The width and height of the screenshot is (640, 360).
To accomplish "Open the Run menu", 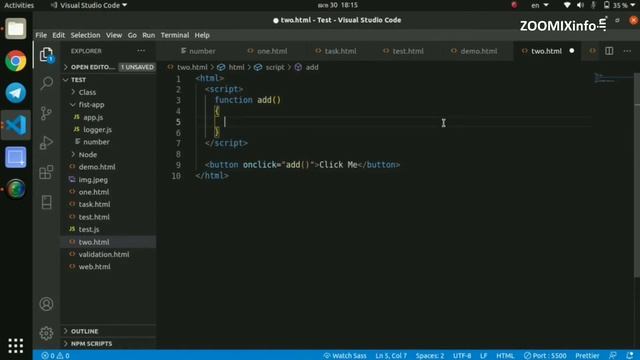I will 149,35.
